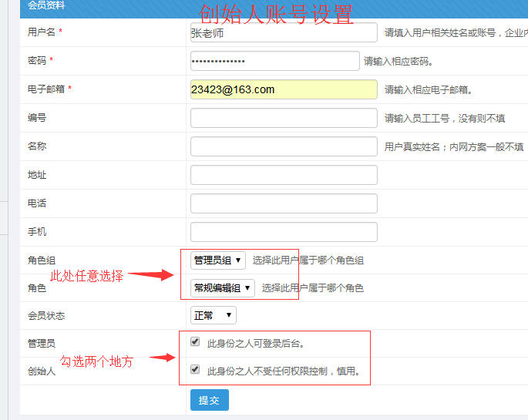
Task: Click the 名称 input field
Action: (284, 146)
